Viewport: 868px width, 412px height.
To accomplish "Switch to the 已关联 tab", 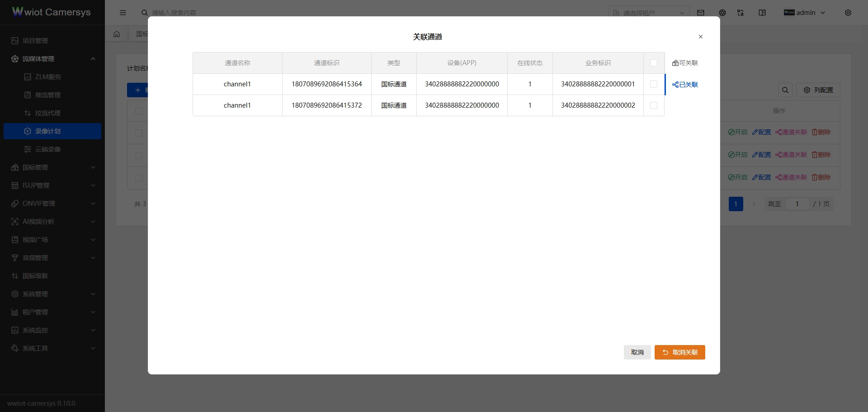I will coord(685,85).
